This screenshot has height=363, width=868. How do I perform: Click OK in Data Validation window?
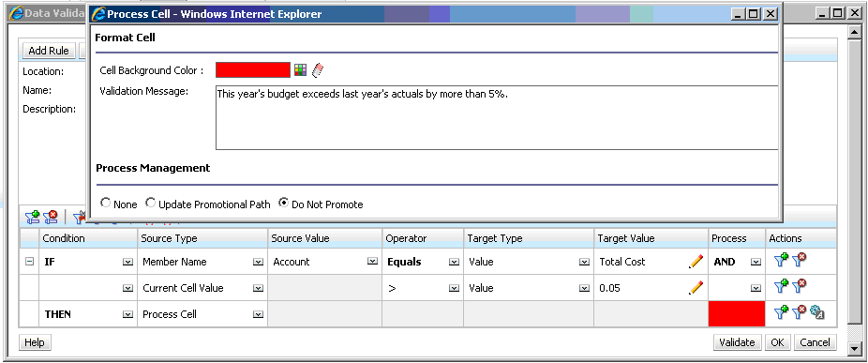click(x=777, y=342)
